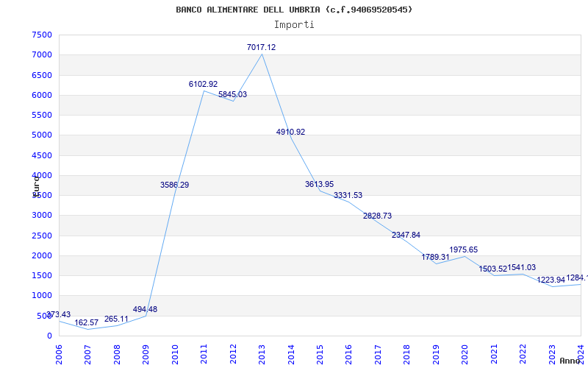The image size is (588, 368).
Task: Click the 5500 y-axis tick label
Action: click(x=42, y=115)
